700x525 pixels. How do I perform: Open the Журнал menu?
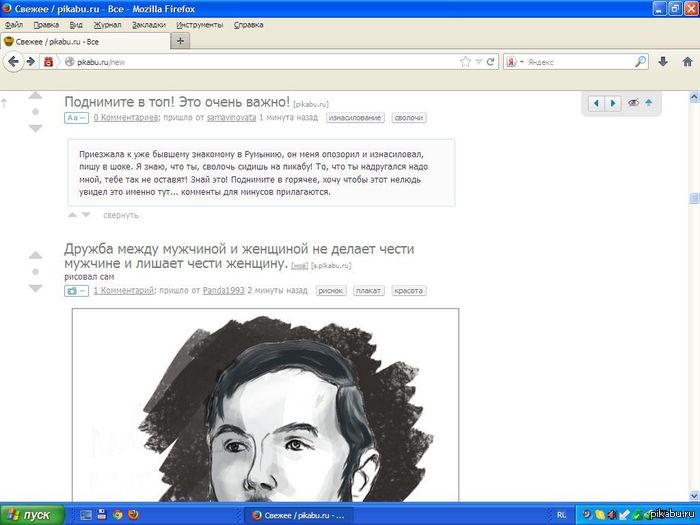pyautogui.click(x=107, y=25)
